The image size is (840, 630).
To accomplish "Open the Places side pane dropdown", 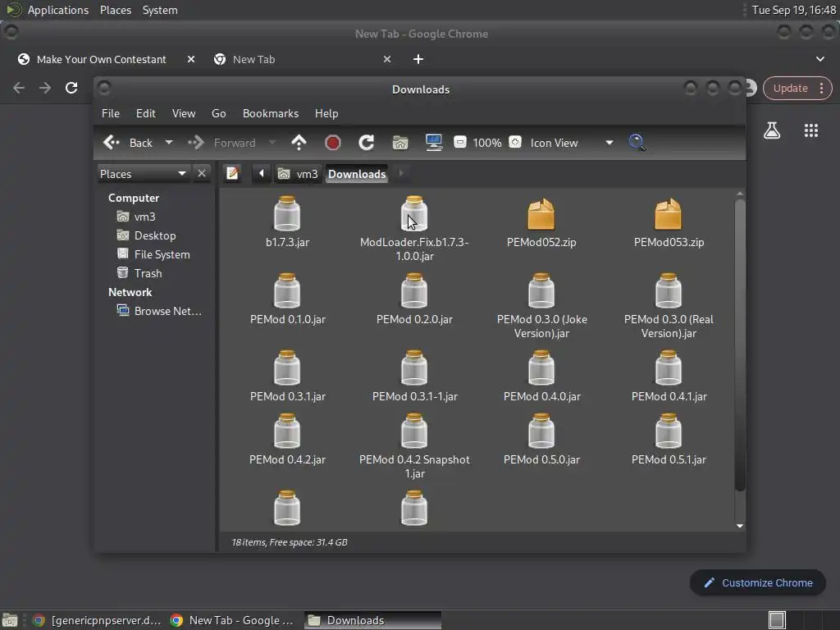I will coord(181,173).
